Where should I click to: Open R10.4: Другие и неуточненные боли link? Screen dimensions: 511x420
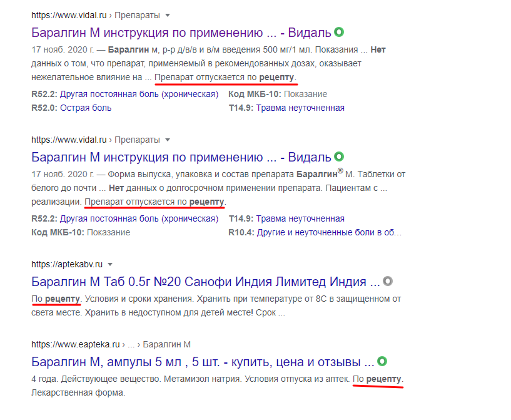pos(315,232)
